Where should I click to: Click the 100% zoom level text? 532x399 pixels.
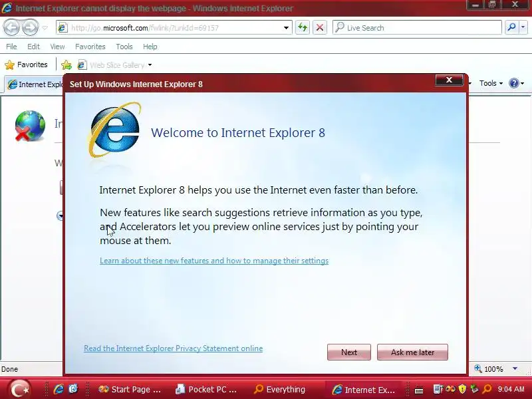click(493, 369)
